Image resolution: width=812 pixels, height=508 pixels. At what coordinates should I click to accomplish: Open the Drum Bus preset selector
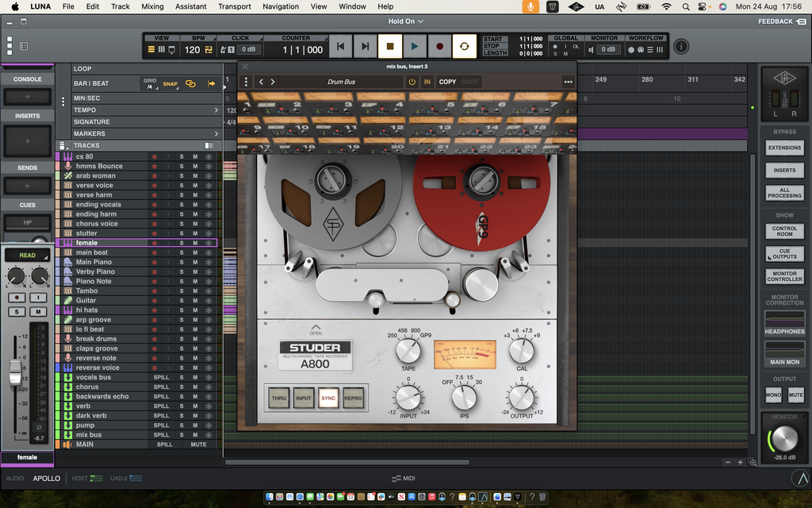tap(341, 82)
